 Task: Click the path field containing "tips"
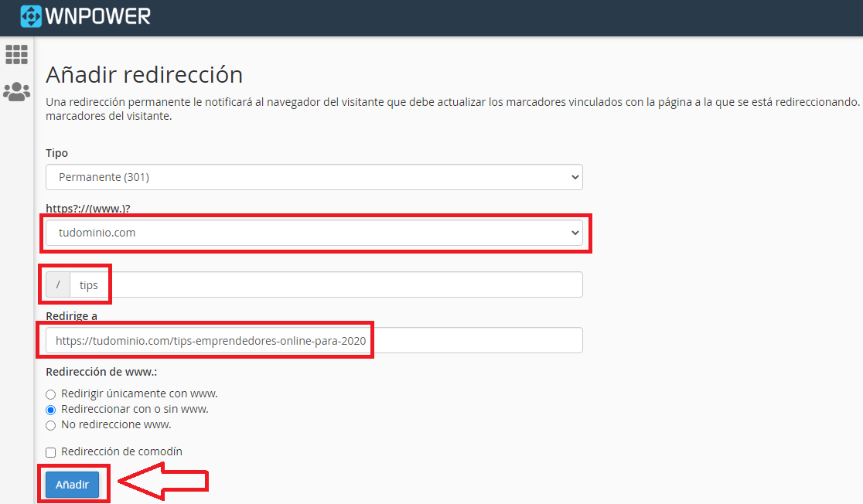[x=232, y=284]
